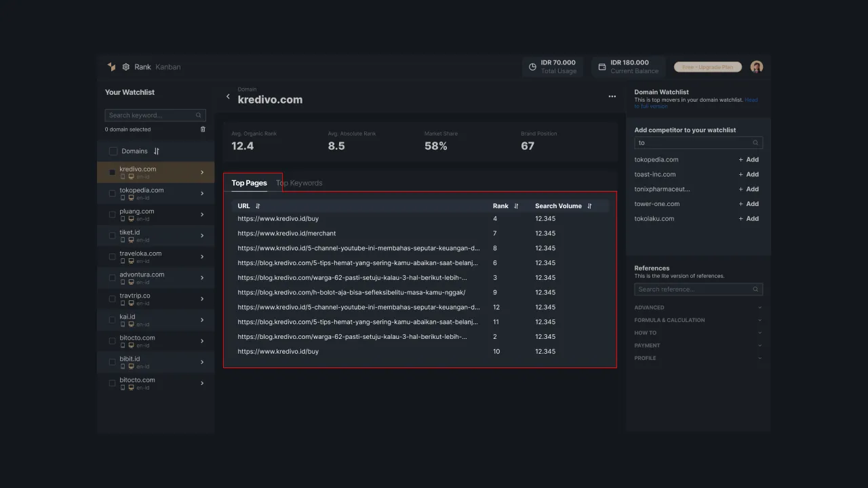The width and height of the screenshot is (868, 488).
Task: Open traveloka.com row chevron
Action: 202,256
